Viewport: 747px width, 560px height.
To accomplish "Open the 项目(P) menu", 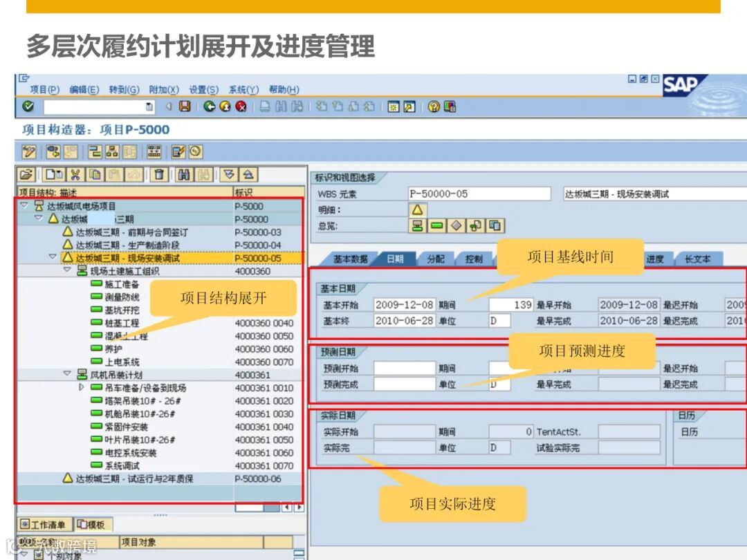I will tap(44, 89).
